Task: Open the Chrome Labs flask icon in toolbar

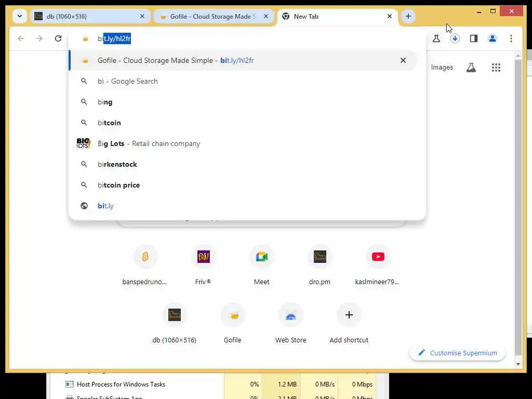Action: pyautogui.click(x=436, y=38)
